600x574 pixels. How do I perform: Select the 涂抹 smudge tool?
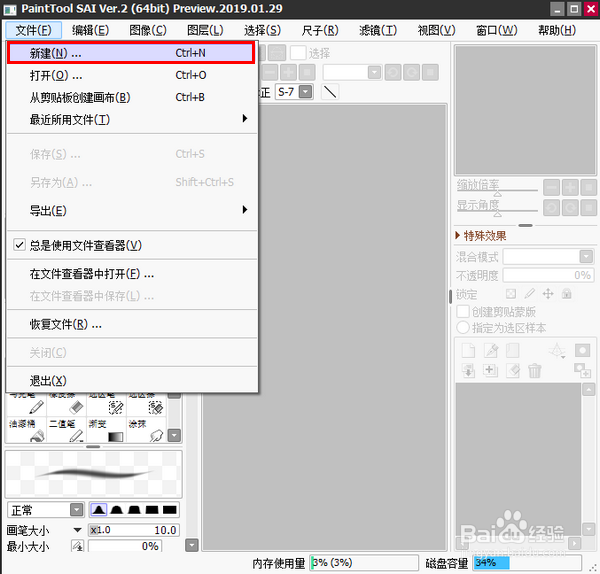146,430
